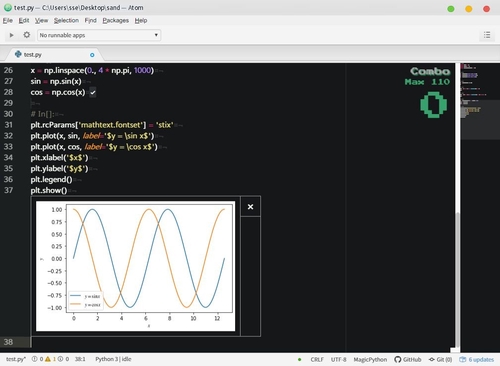Open the 6 updates notification

(x=477, y=359)
